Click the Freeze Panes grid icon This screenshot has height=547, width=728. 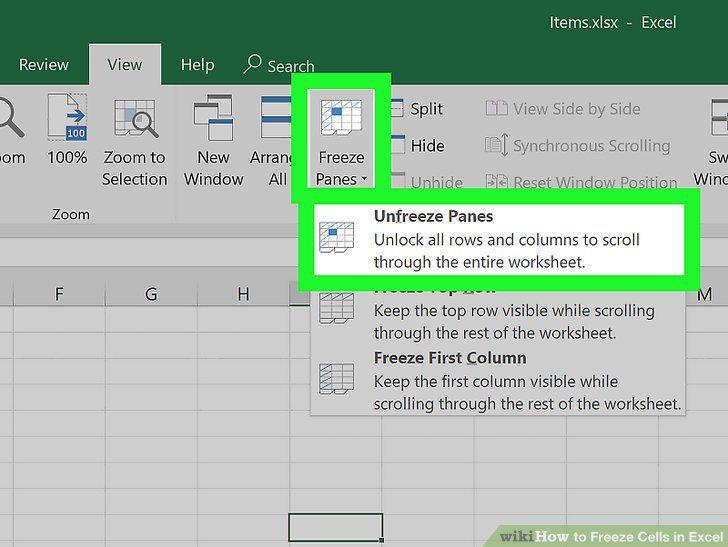[x=341, y=117]
